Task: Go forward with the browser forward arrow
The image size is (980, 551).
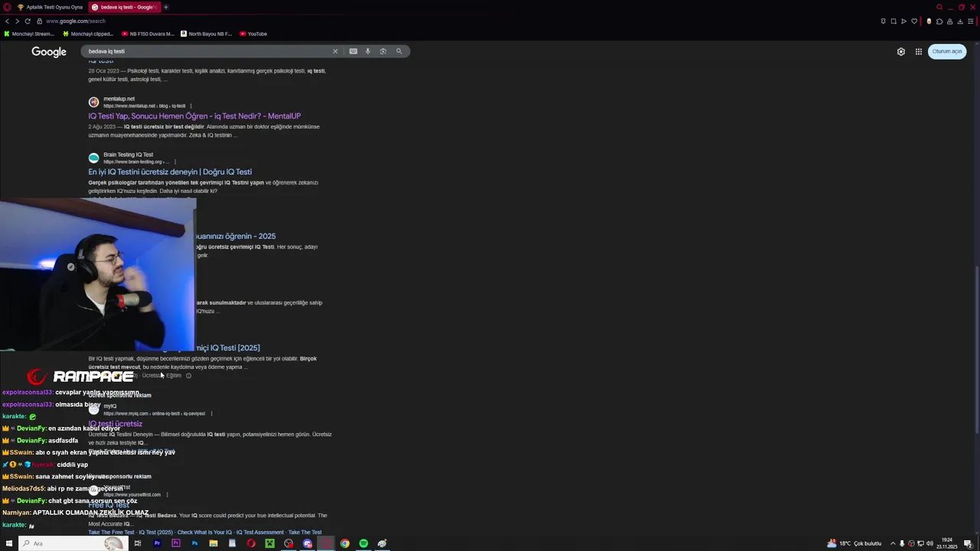Action: [17, 21]
